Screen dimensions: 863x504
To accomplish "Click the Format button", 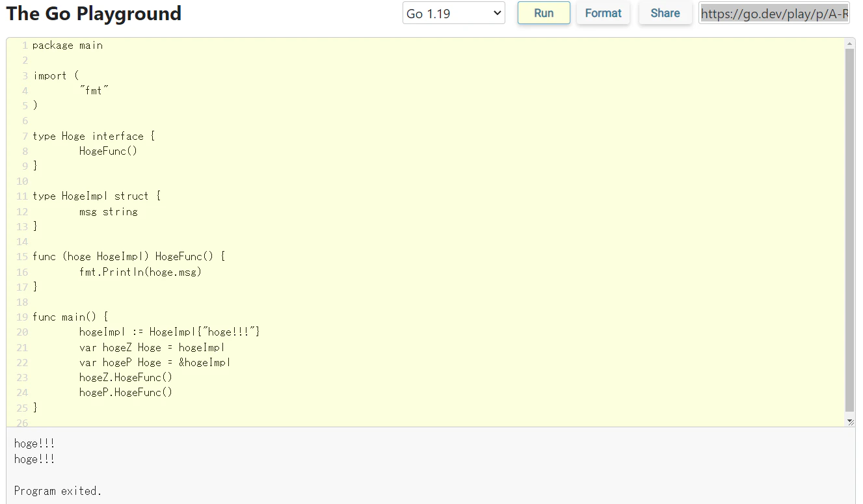I will [603, 13].
